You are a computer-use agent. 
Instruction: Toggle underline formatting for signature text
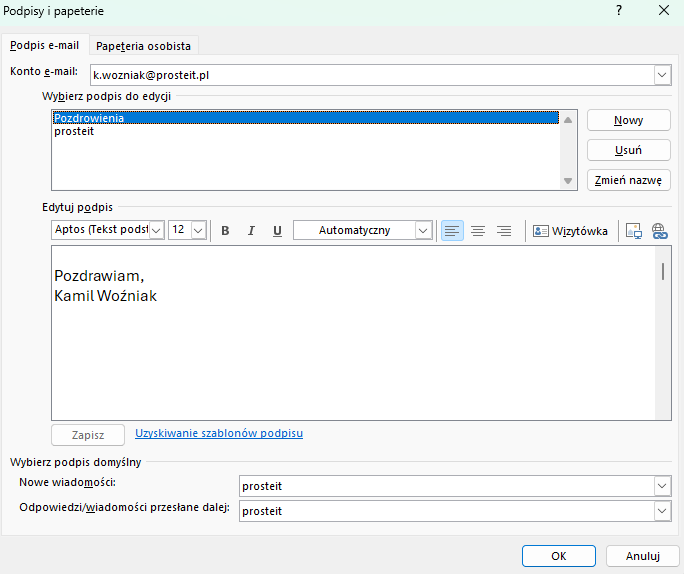pos(277,231)
